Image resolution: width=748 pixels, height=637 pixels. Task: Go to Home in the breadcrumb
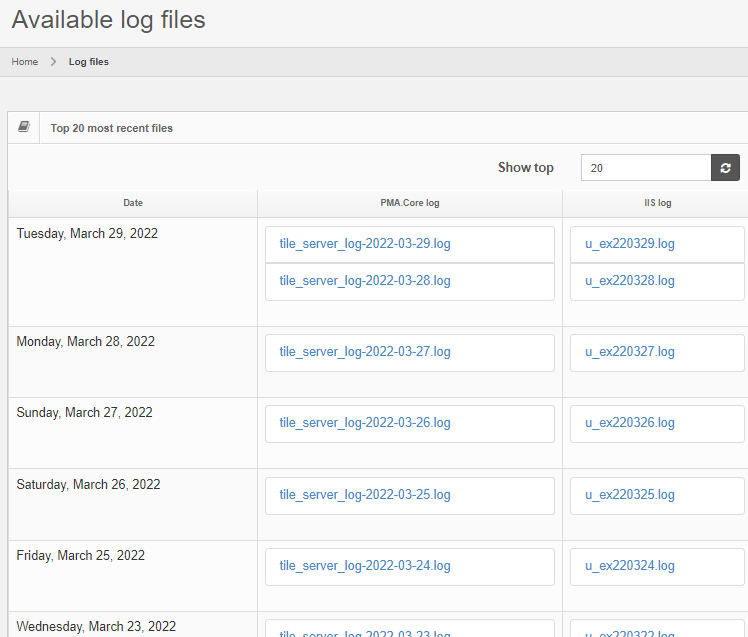click(25, 62)
